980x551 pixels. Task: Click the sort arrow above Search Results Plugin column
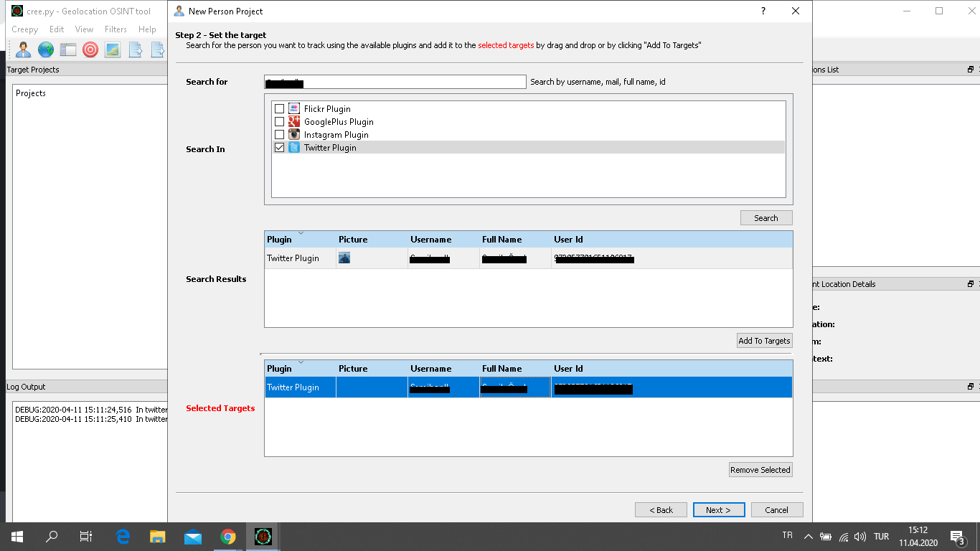(x=301, y=232)
